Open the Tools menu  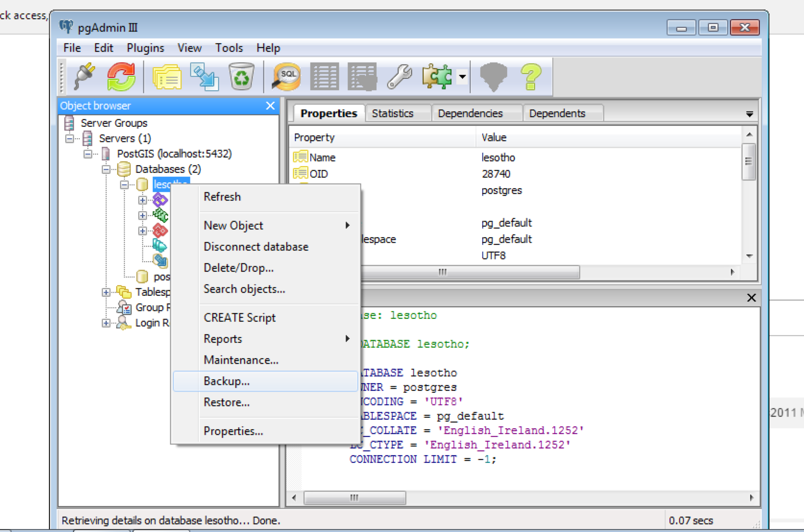[229, 48]
